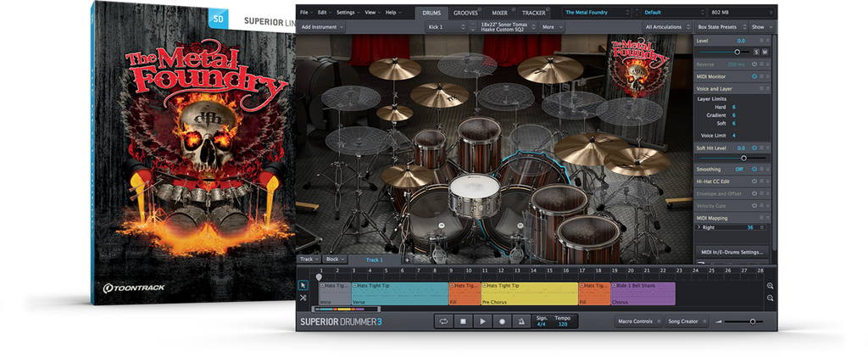Image resolution: width=868 pixels, height=357 pixels.
Task: Select the purple Chorus song block
Action: 643,293
